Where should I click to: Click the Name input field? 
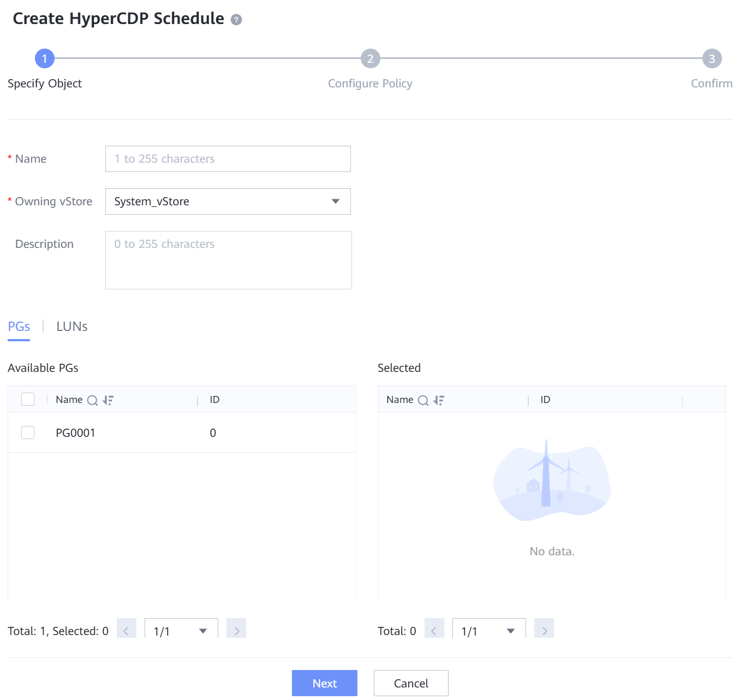(228, 159)
